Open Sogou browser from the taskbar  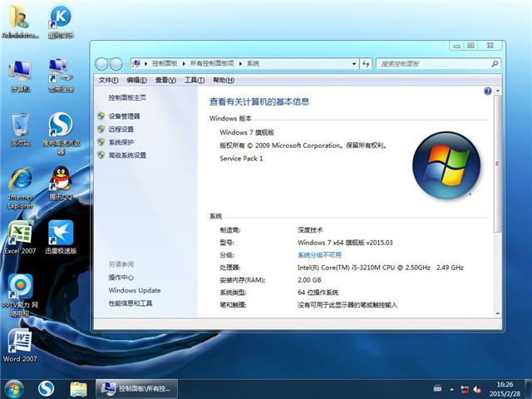(47, 389)
